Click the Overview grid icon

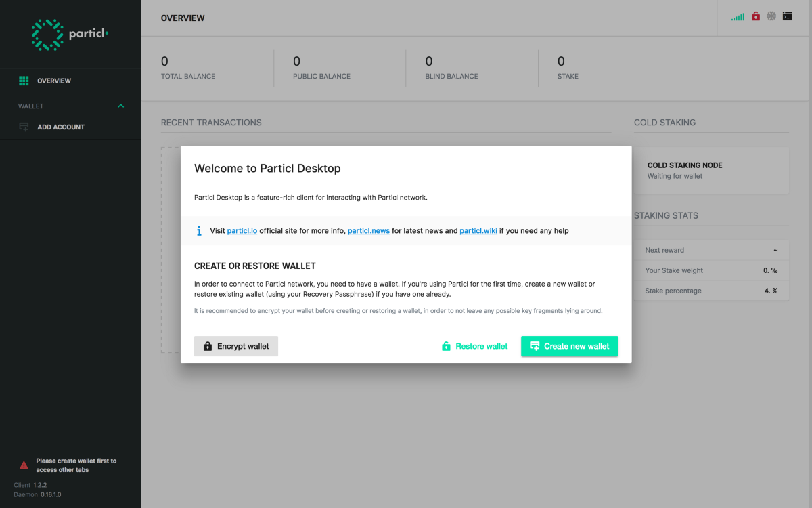click(x=24, y=81)
